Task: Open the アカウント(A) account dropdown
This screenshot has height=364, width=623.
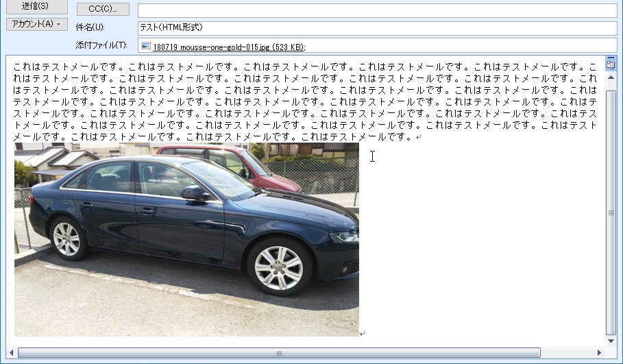Action: point(36,24)
